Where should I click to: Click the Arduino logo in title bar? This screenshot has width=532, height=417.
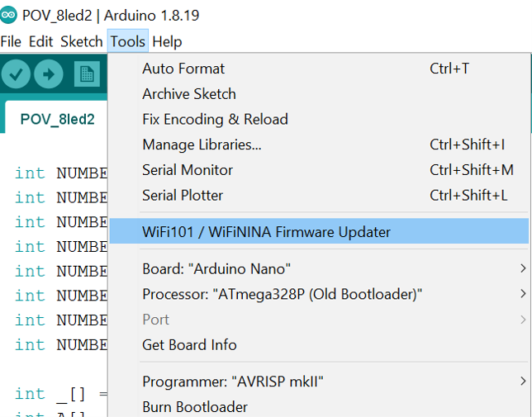pyautogui.click(x=8, y=16)
